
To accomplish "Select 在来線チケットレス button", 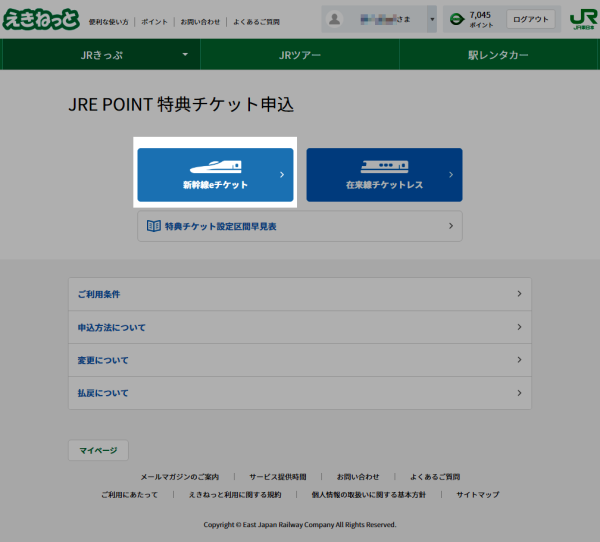I will pos(384,175).
